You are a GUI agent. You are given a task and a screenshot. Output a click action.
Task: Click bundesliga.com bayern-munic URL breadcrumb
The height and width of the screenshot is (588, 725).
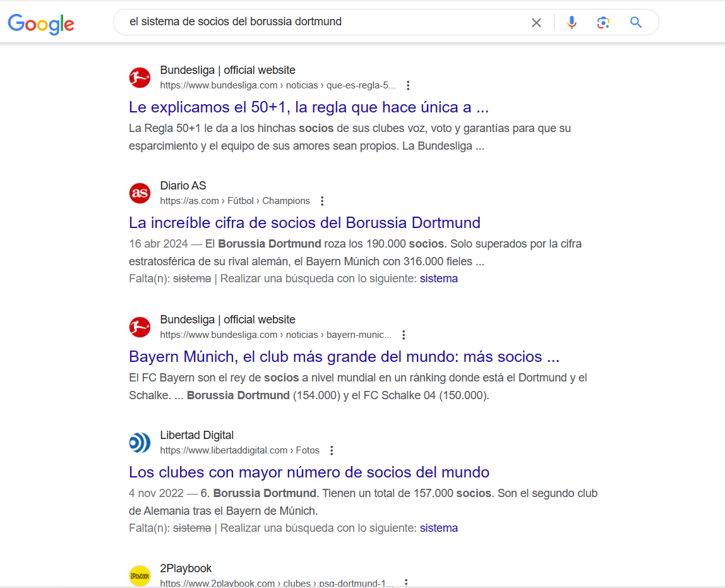coord(275,335)
